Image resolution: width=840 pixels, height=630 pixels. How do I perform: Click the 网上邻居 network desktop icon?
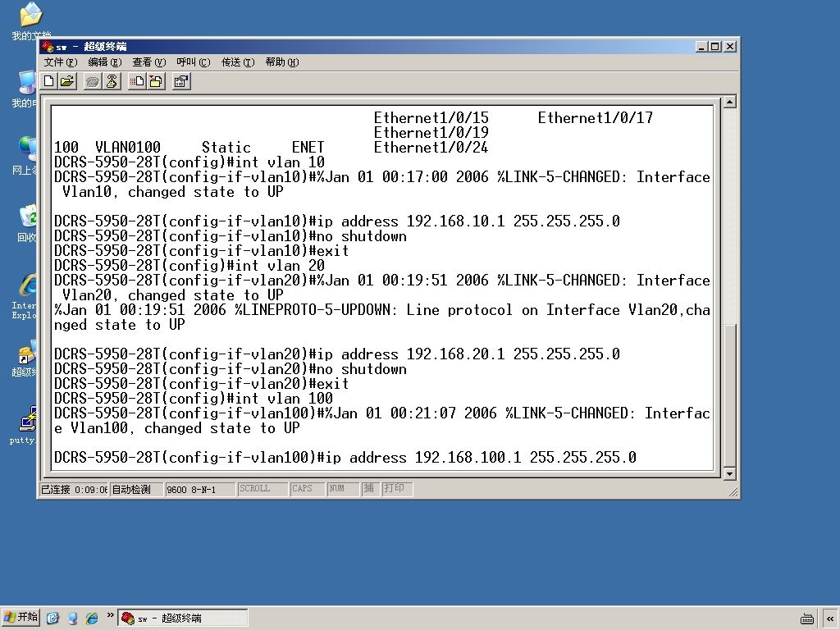click(25, 156)
